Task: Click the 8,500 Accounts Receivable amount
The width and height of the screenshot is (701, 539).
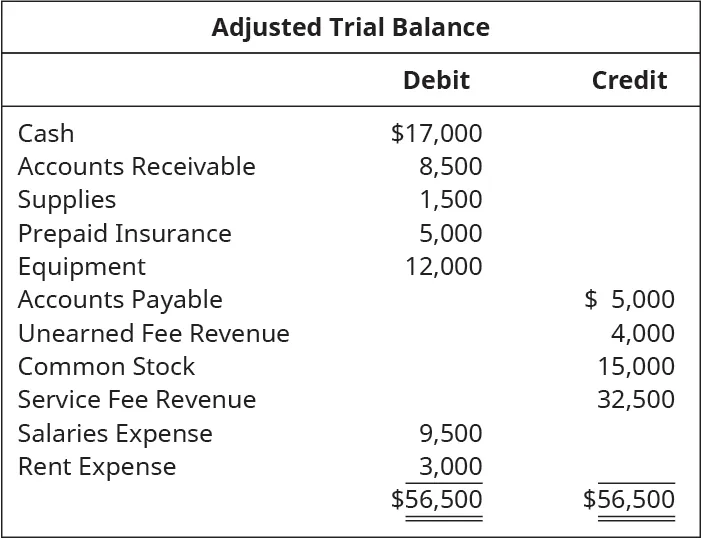Action: click(x=450, y=166)
